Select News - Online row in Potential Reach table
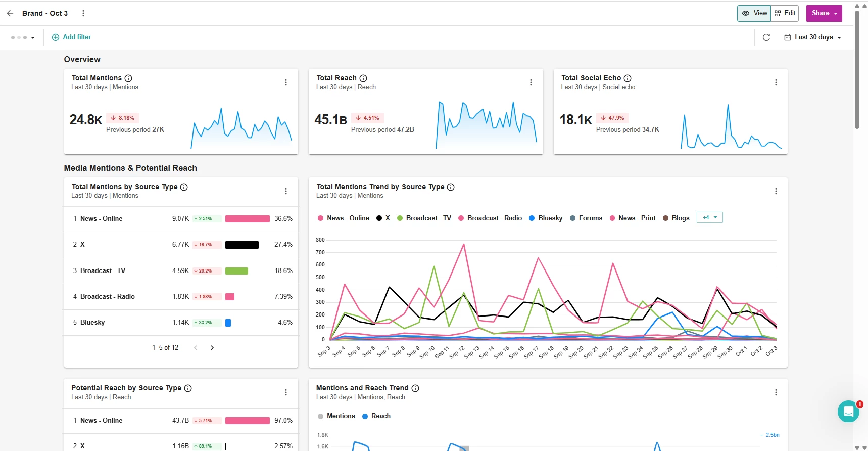868x451 pixels. coord(181,421)
